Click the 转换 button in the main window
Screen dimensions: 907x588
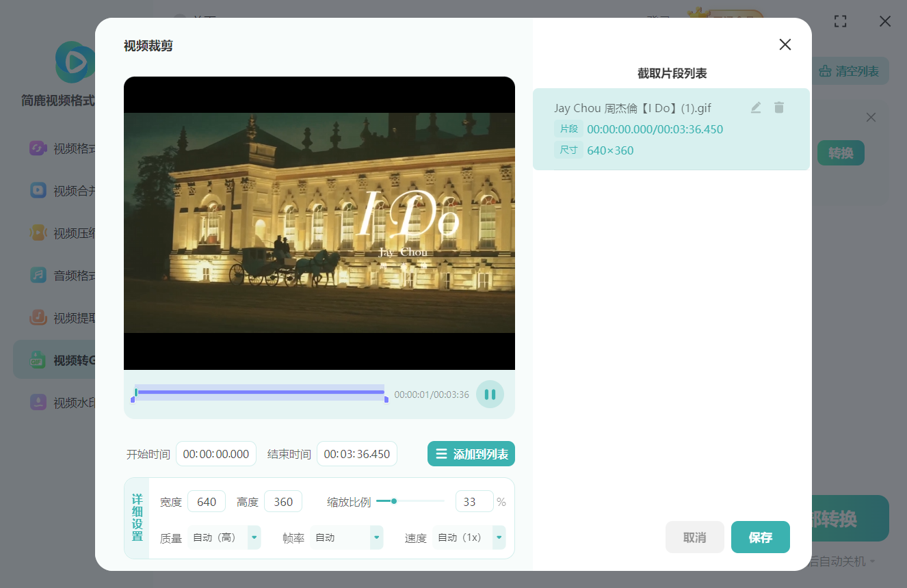841,153
